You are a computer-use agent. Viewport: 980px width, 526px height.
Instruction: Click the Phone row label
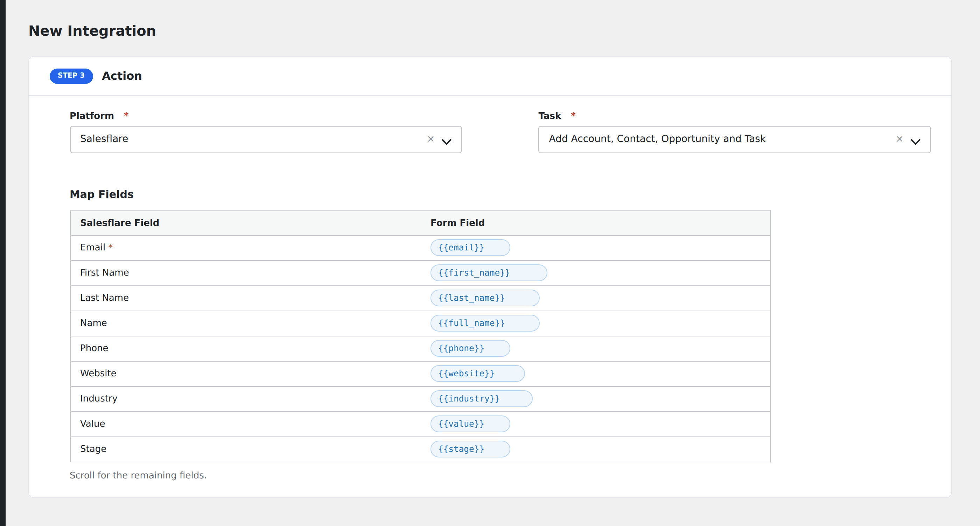click(x=94, y=348)
